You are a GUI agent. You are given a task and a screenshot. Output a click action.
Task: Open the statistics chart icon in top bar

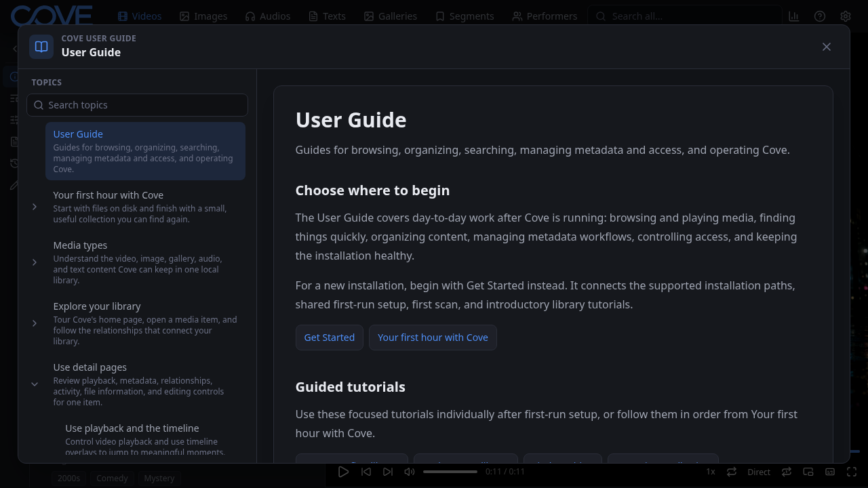point(794,16)
